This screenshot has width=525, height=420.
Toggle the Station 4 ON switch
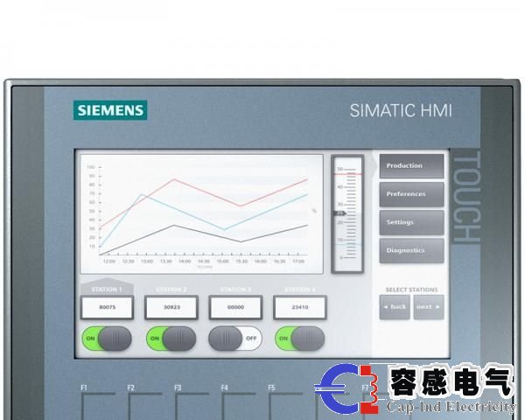pos(299,339)
